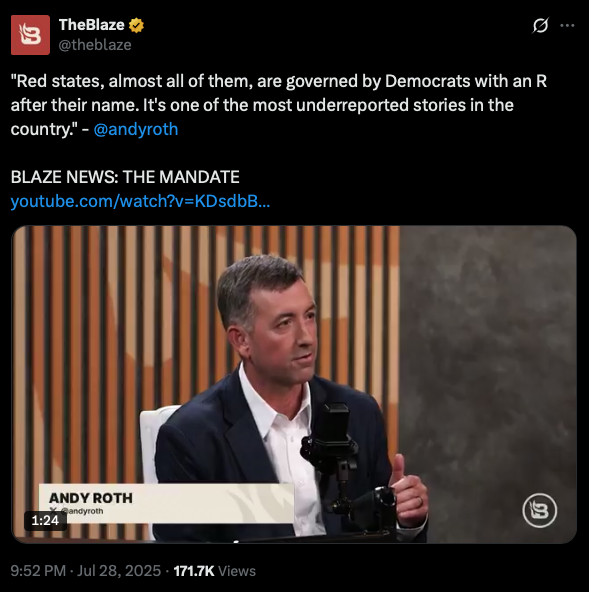Open the three-dot more options menu

tap(567, 26)
